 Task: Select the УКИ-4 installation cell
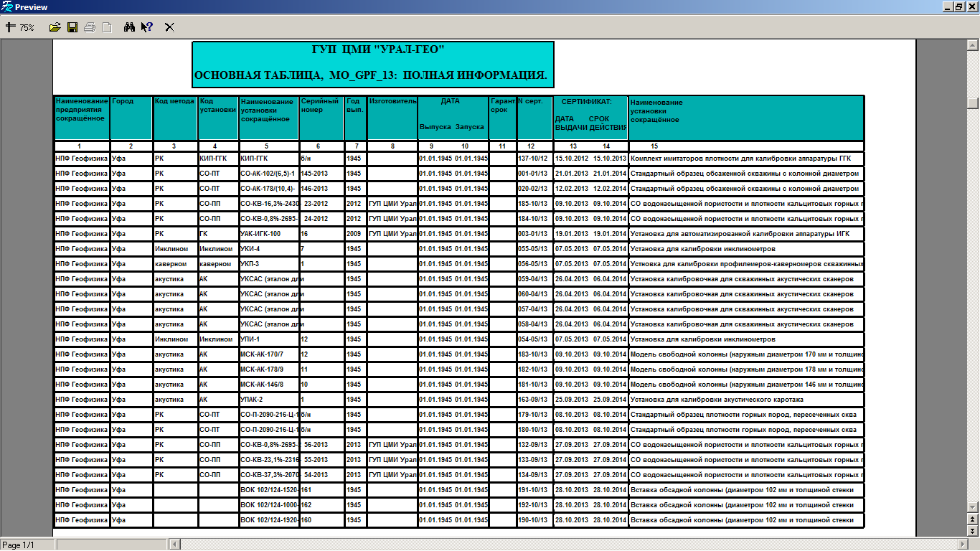tap(269, 249)
